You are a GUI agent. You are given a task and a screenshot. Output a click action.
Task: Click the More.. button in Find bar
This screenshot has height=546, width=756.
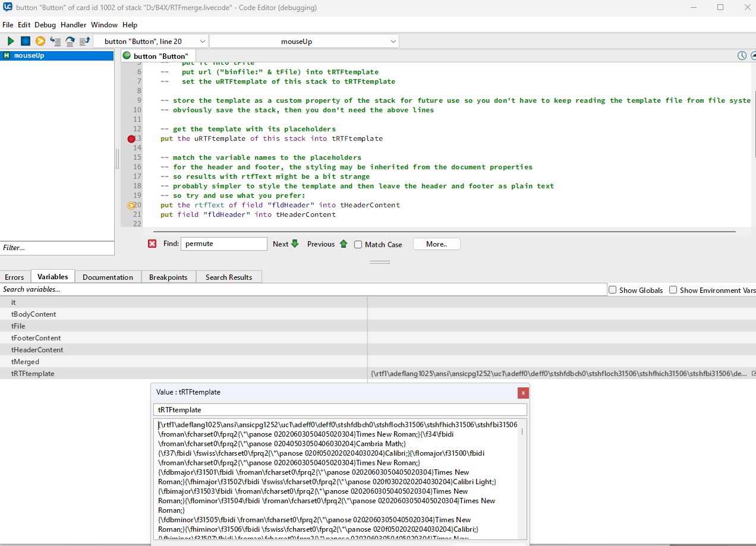pyautogui.click(x=436, y=244)
